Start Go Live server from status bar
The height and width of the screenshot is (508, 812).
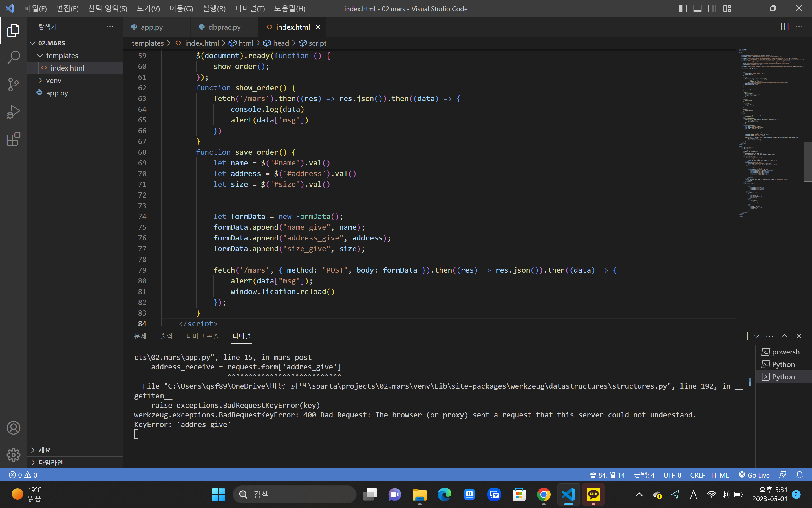pos(754,475)
